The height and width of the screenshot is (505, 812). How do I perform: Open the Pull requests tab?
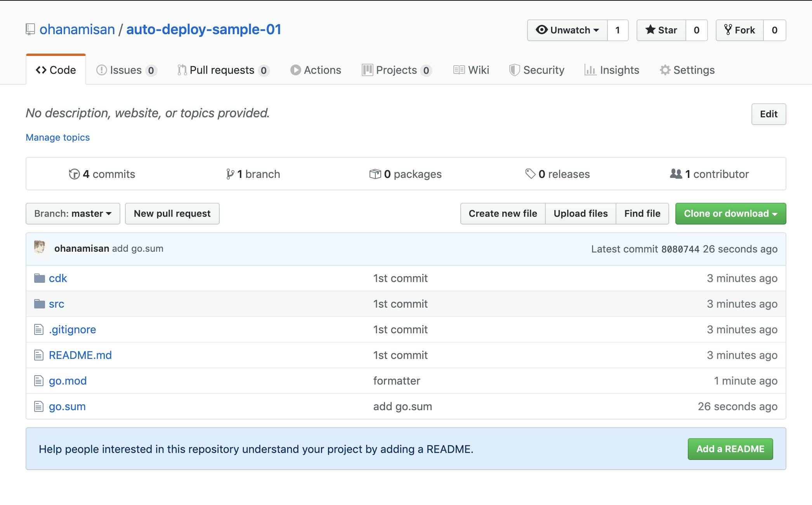[223, 70]
